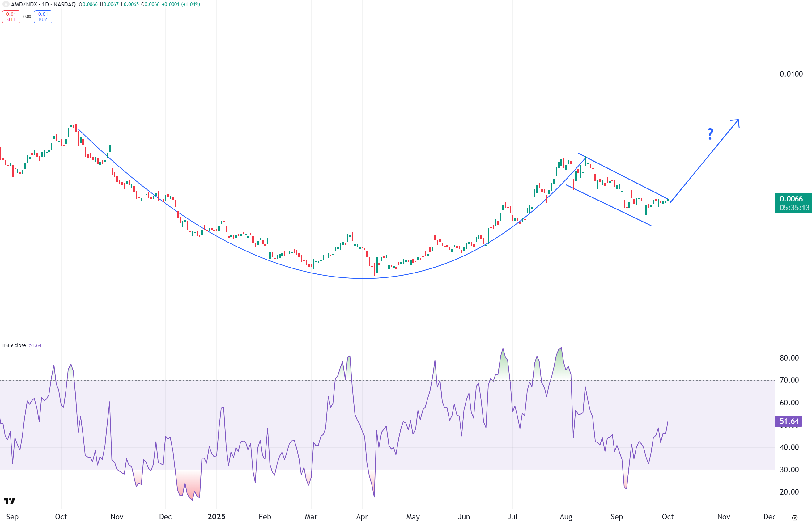The width and height of the screenshot is (812, 524).
Task: Select the blue question mark text annotation
Action: coord(710,134)
